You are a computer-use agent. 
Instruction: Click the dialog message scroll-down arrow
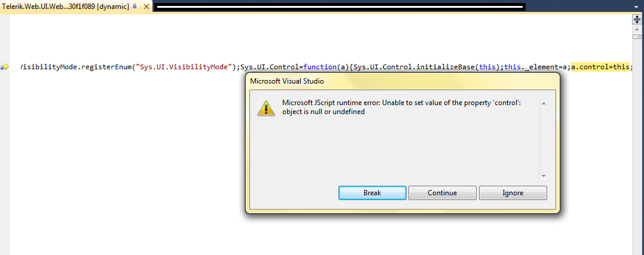point(544,176)
